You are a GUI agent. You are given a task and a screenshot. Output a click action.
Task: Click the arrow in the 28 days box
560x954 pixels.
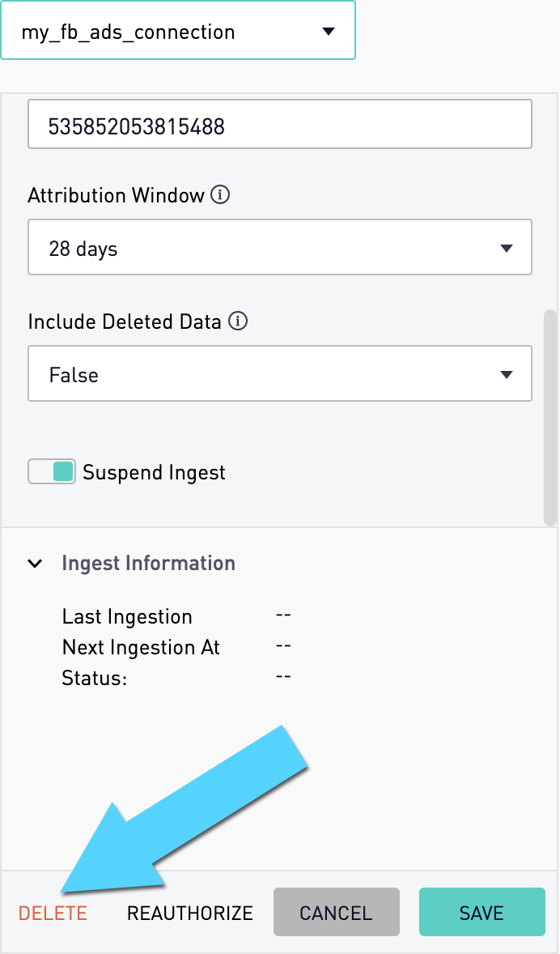[x=506, y=249]
